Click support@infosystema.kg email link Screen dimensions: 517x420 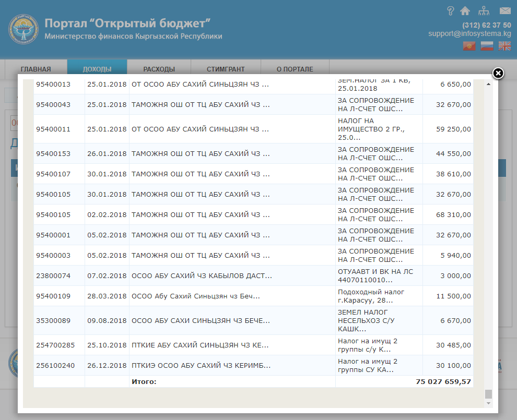(x=469, y=33)
